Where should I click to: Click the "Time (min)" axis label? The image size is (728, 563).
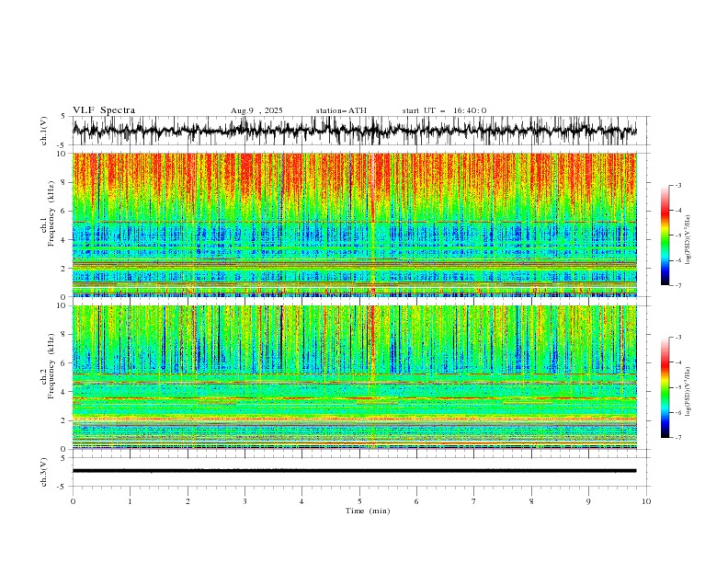[x=368, y=511]
